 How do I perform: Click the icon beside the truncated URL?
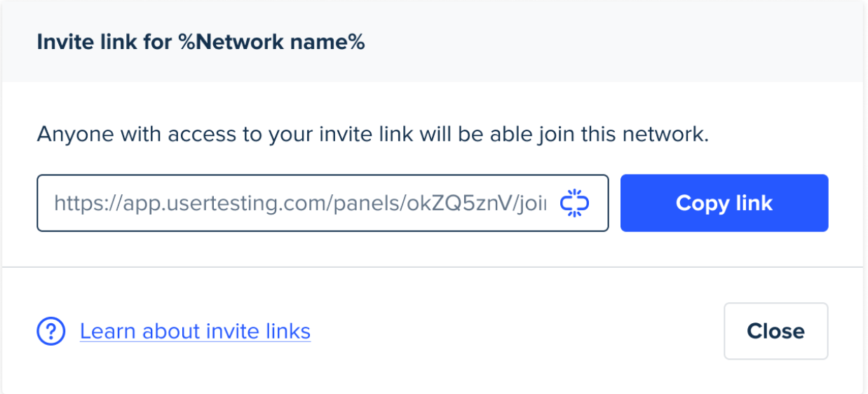tap(574, 203)
